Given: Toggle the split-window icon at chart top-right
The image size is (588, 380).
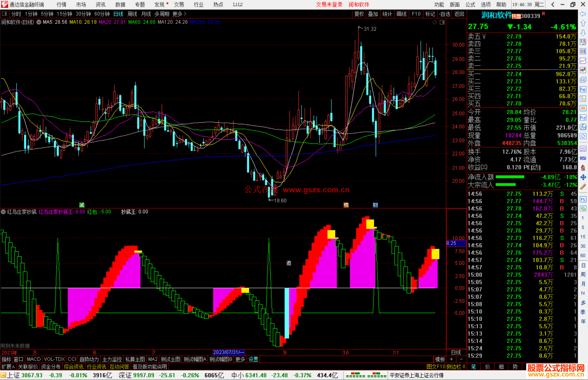Looking at the screenshot, I should (x=442, y=22).
